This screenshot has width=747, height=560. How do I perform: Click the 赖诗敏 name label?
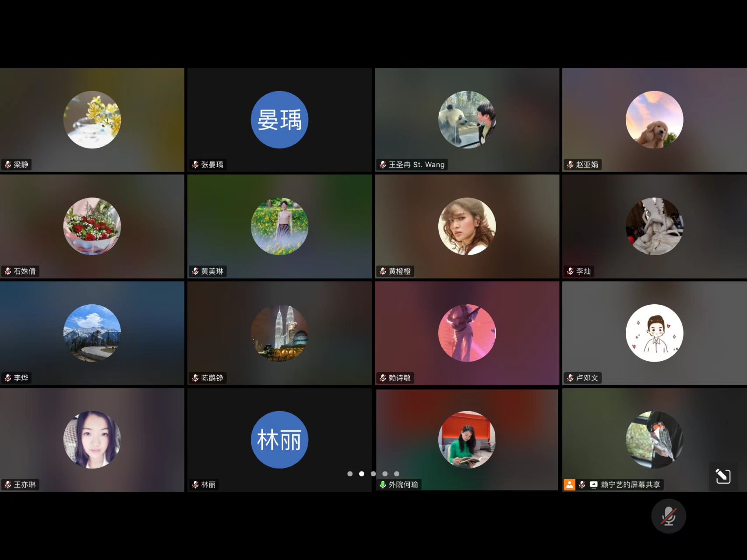399,378
